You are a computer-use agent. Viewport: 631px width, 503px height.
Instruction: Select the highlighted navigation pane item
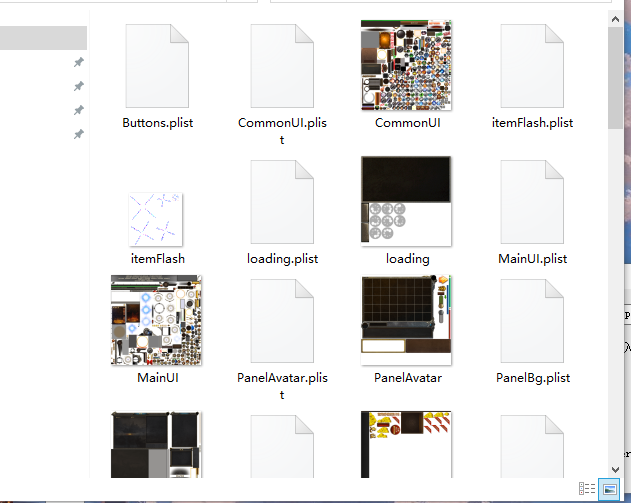(x=43, y=38)
